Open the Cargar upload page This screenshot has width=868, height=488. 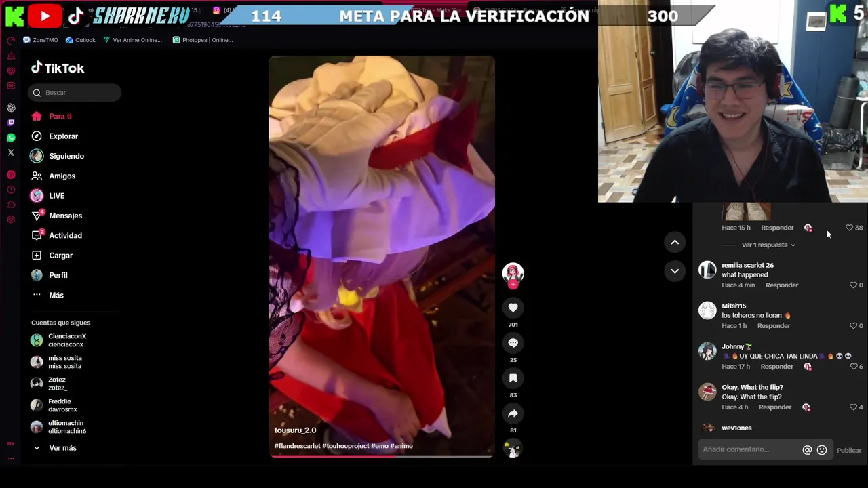pos(52,256)
